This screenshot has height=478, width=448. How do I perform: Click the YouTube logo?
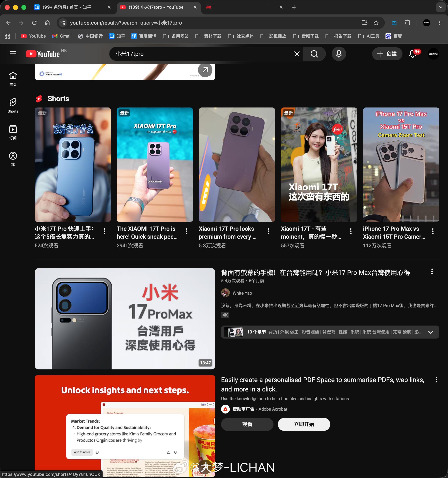pyautogui.click(x=43, y=54)
